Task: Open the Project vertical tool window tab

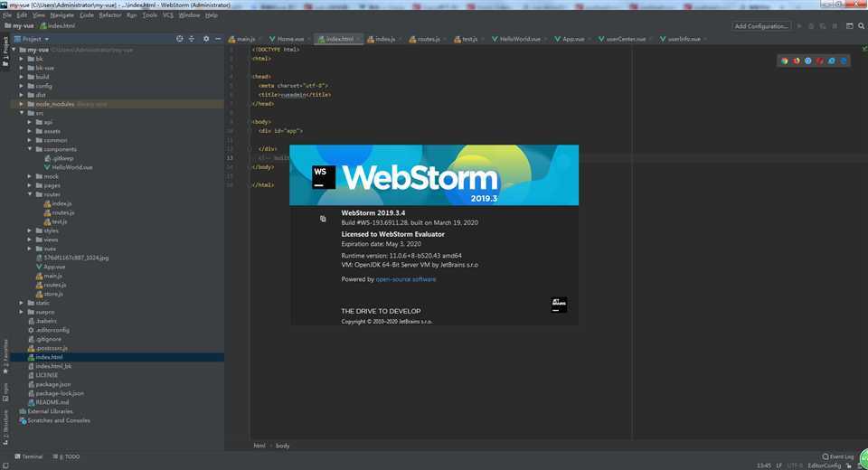Action: tap(5, 52)
